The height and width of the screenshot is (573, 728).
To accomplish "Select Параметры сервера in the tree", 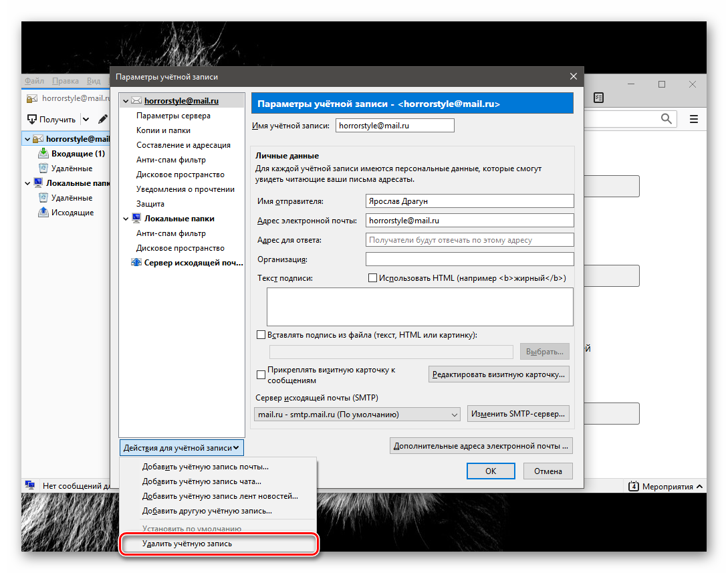I will pos(173,116).
